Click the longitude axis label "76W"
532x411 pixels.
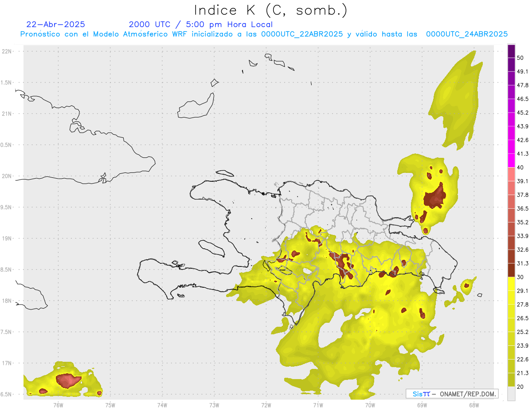click(x=58, y=405)
